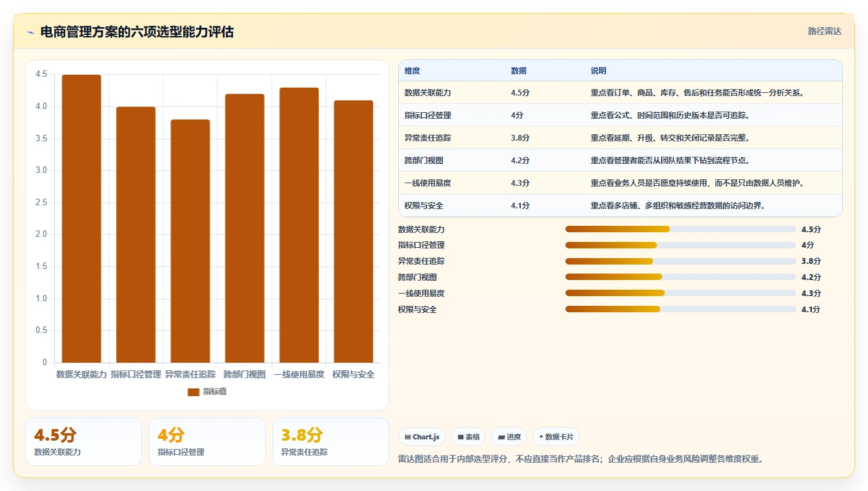Viewport: 868px width, 491px height.
Task: Click description 重点看订单、商品、库存、售后和任务能否形成统一分析关系
Action: 697,93
